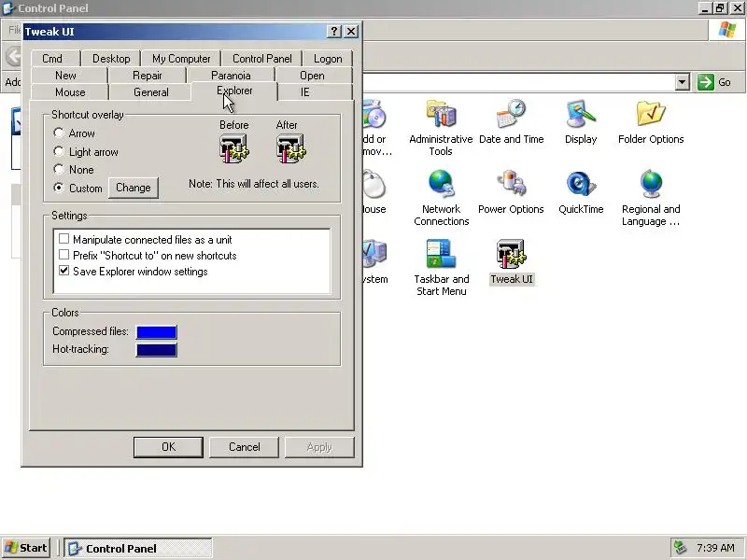Open Regional and Language icon
The height and width of the screenshot is (560, 747).
coord(651,184)
